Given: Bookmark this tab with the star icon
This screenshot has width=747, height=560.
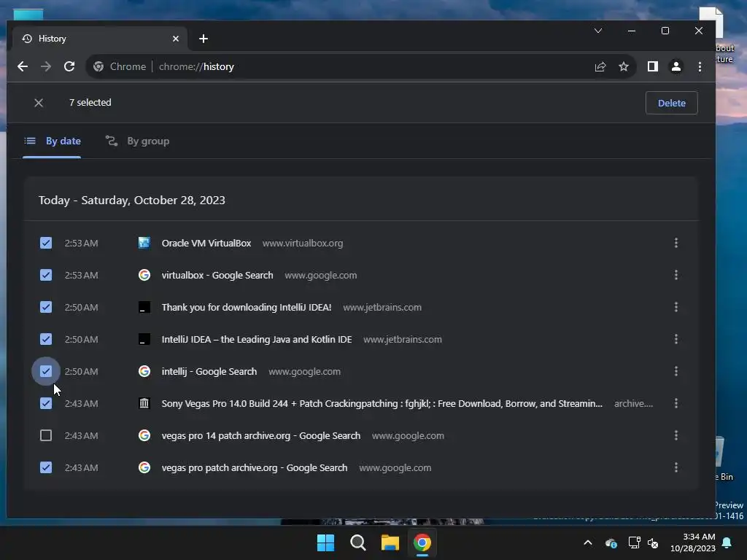Looking at the screenshot, I should pyautogui.click(x=624, y=66).
